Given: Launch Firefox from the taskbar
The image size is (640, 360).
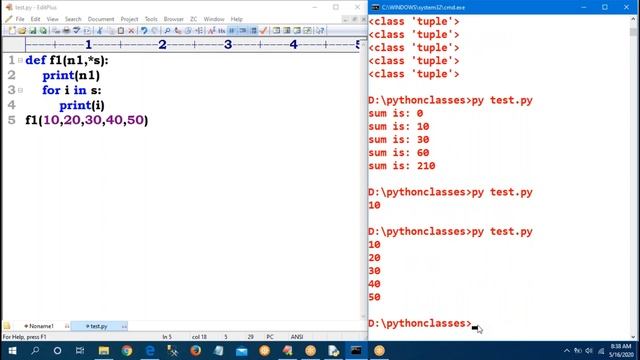Looking at the screenshot, I should (x=196, y=351).
